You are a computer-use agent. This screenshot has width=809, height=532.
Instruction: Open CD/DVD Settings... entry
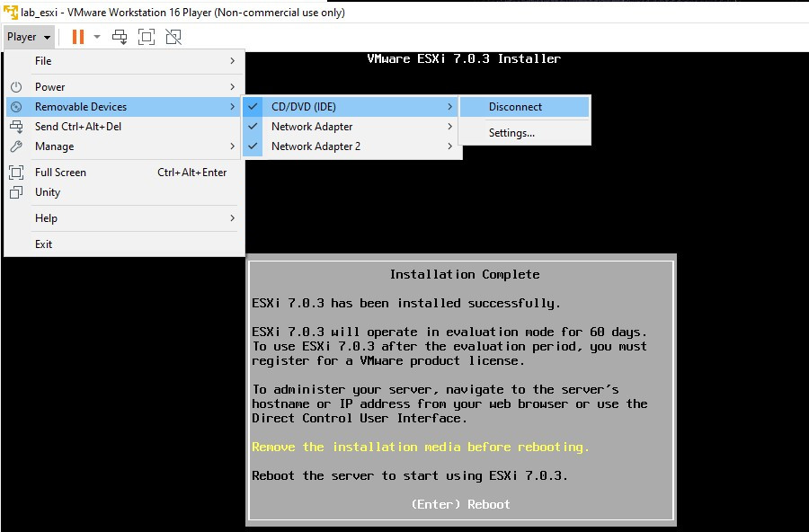pos(524,133)
